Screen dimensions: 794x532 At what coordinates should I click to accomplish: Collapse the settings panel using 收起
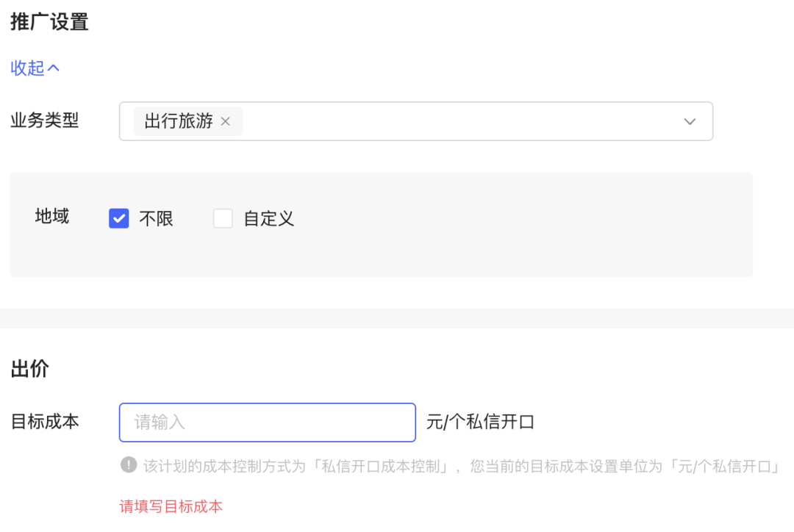click(26, 68)
